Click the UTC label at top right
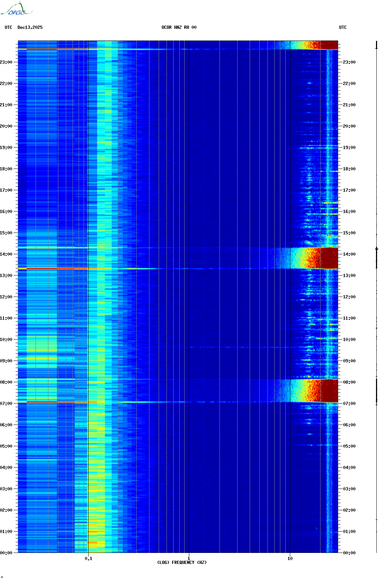The width and height of the screenshot is (392, 581). pyautogui.click(x=343, y=27)
